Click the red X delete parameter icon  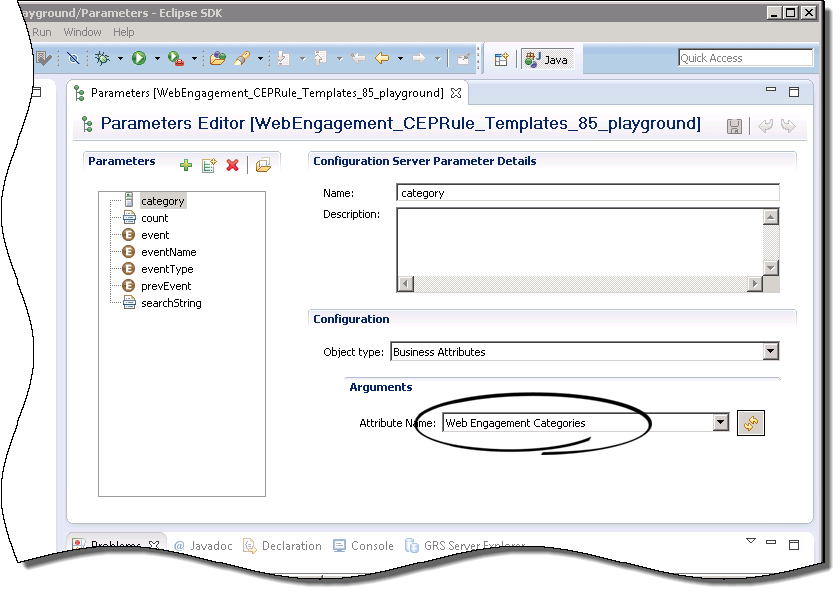(232, 165)
